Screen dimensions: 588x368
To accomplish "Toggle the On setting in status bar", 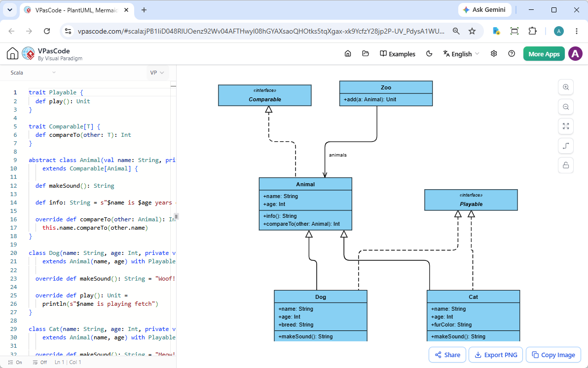I will coord(15,363).
